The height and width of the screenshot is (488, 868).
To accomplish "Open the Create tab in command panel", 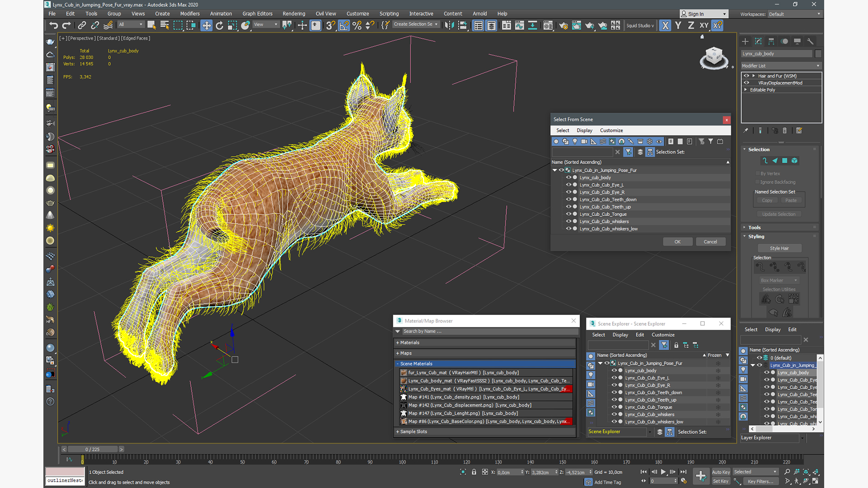I will pos(745,41).
